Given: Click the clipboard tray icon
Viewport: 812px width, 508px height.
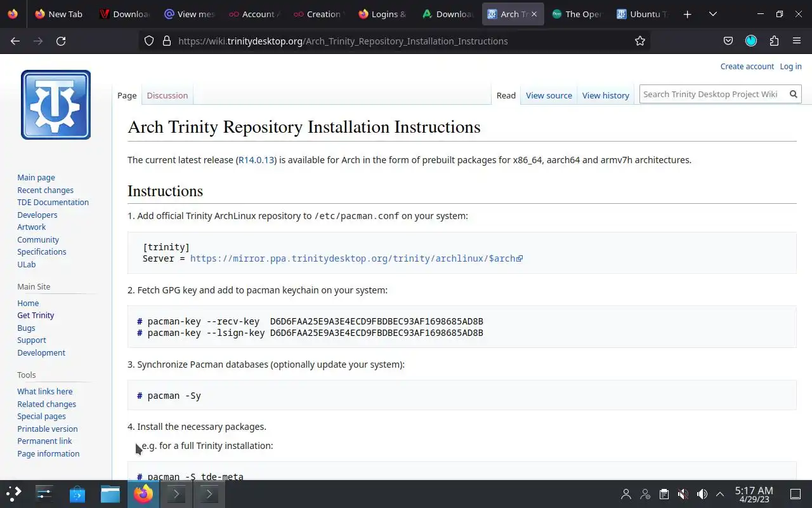Looking at the screenshot, I should click(x=664, y=493).
